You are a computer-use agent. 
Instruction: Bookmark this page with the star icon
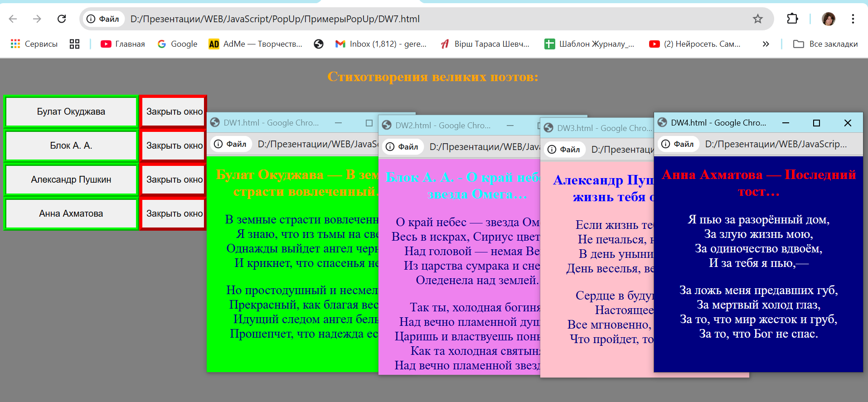(x=757, y=19)
